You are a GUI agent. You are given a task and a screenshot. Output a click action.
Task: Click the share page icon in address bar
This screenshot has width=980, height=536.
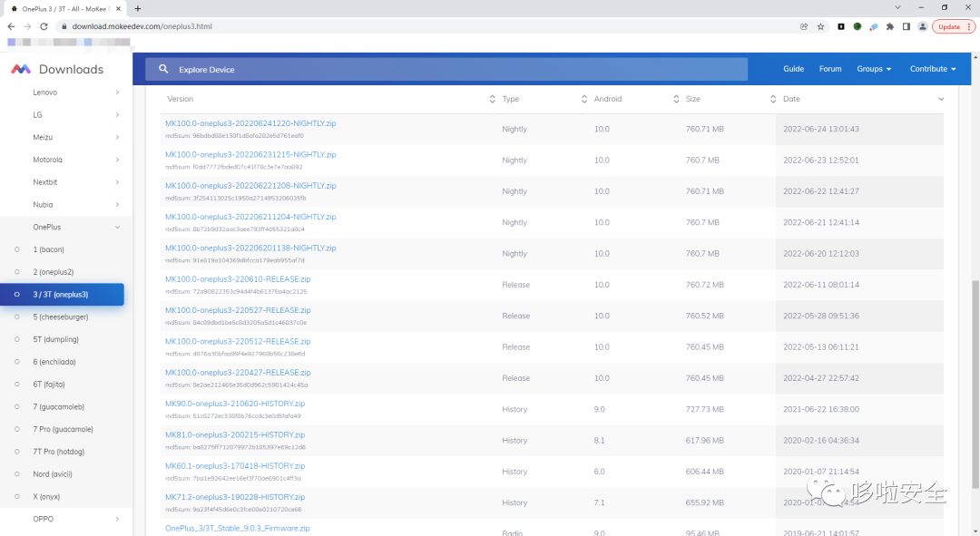pyautogui.click(x=804, y=26)
